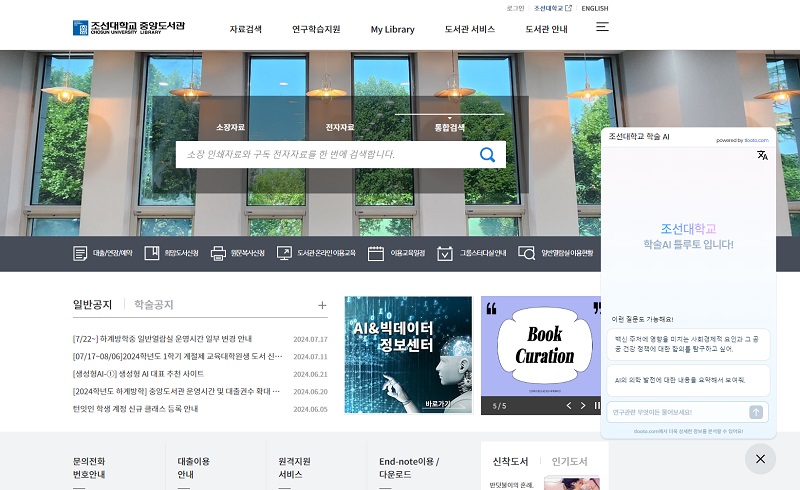Viewport: 800px width, 490px height.
Task: Expand notices with the plus button
Action: click(x=322, y=305)
